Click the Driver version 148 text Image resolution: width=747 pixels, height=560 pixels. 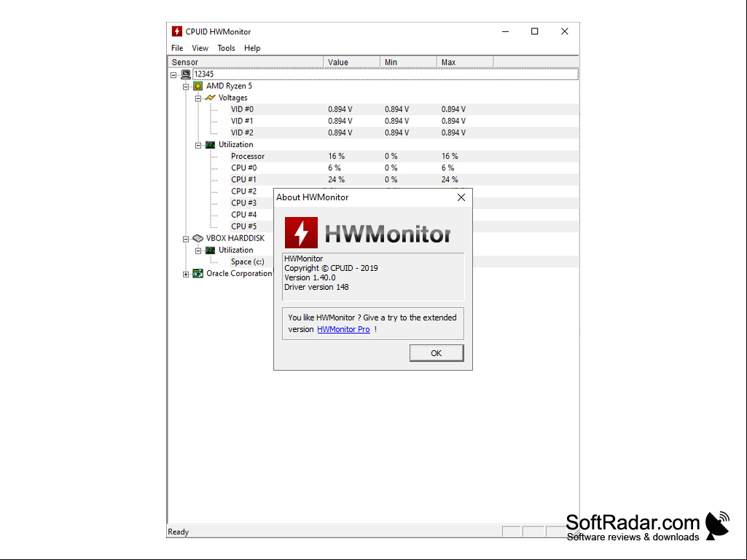[x=317, y=287]
